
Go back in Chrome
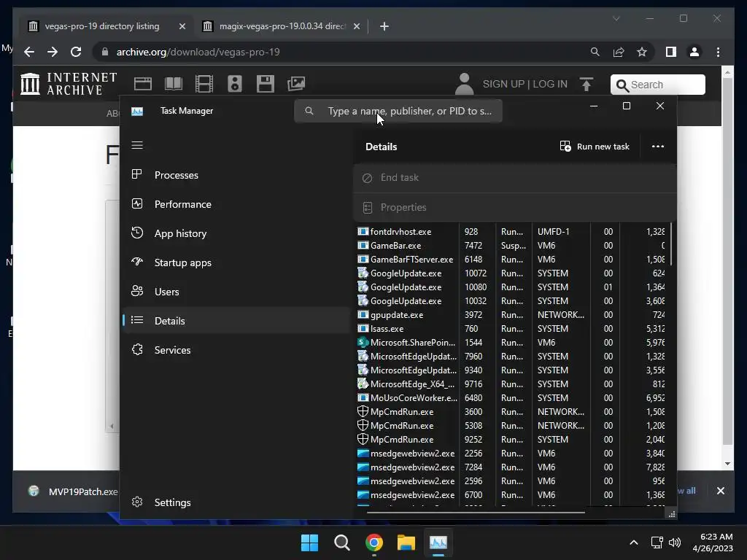tap(29, 52)
